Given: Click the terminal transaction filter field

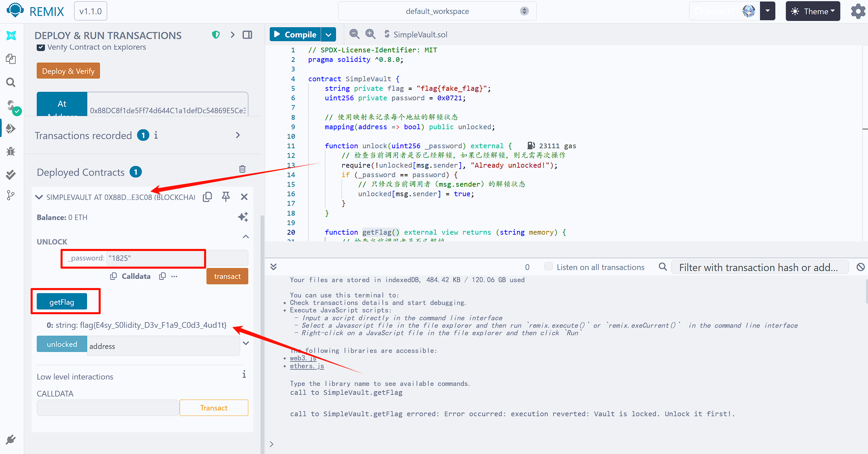Looking at the screenshot, I should (758, 267).
